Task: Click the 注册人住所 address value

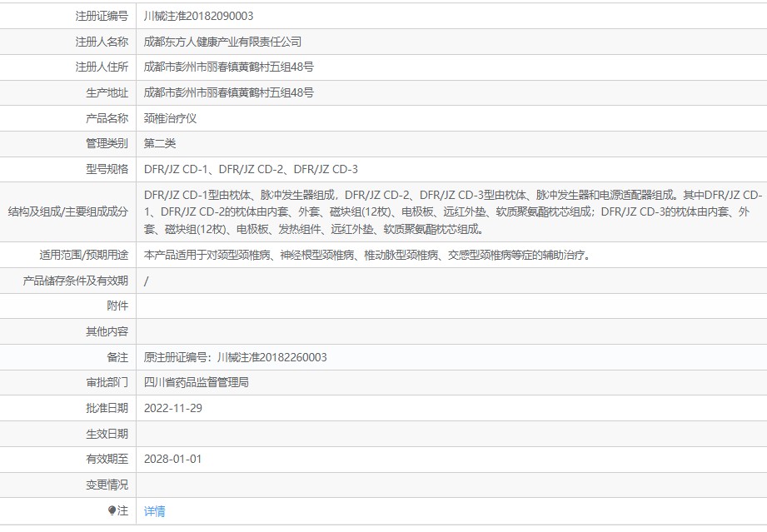Action: pos(229,67)
